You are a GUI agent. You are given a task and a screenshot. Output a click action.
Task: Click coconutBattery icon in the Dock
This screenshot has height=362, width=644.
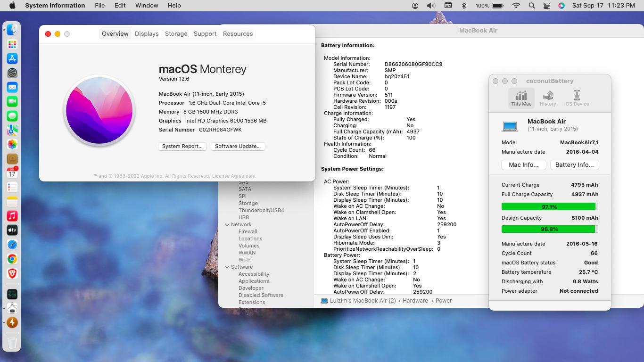12,322
